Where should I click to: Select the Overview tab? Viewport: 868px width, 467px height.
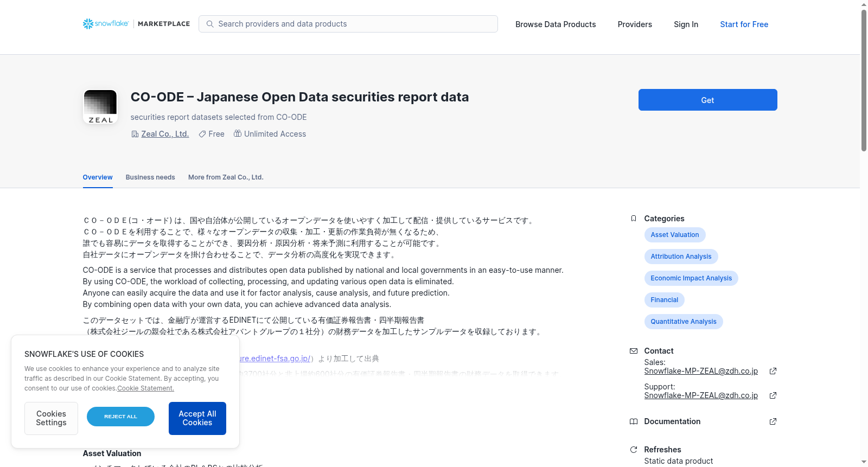click(x=98, y=177)
